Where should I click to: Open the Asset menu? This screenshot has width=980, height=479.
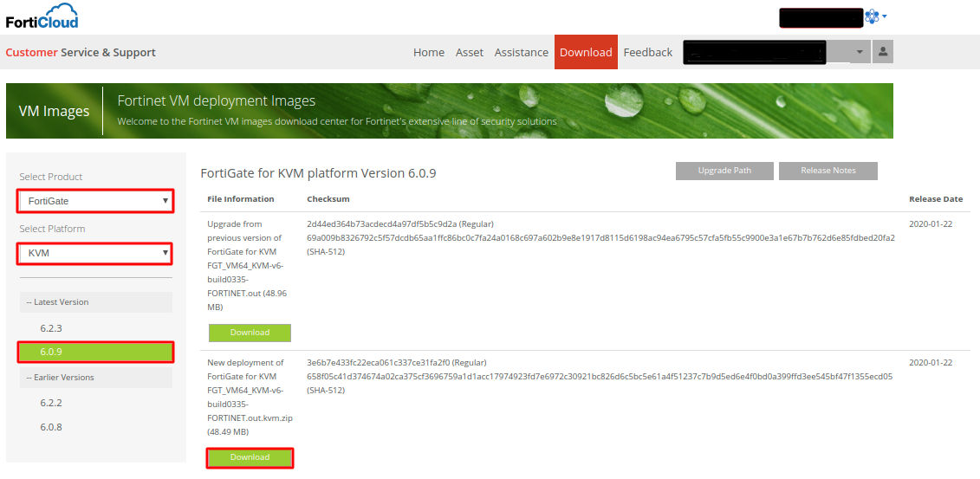[470, 52]
